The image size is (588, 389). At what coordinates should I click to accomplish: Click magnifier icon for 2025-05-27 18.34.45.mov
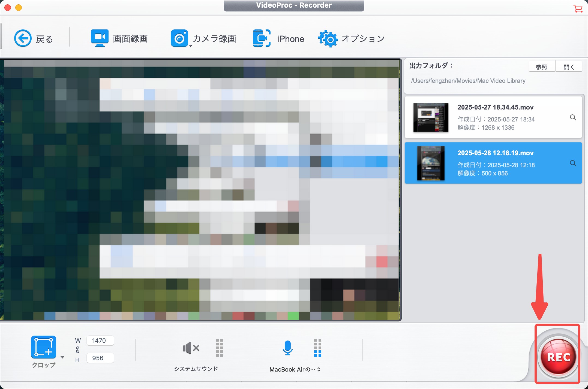click(x=573, y=117)
